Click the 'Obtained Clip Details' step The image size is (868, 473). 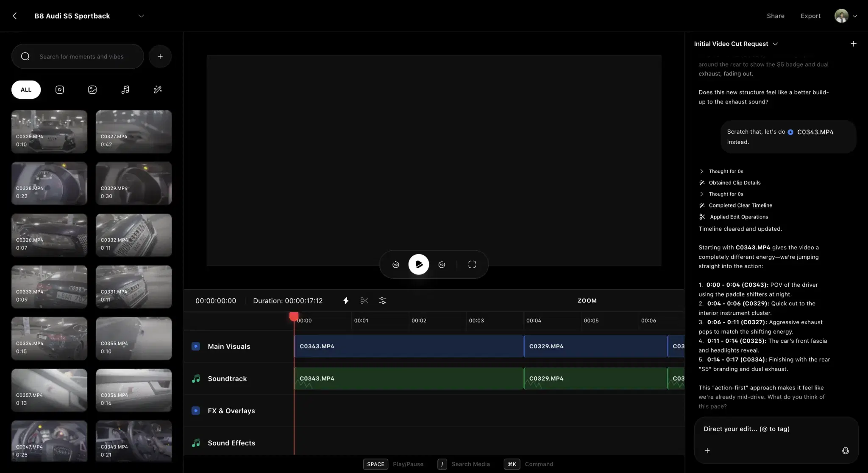[730, 183]
